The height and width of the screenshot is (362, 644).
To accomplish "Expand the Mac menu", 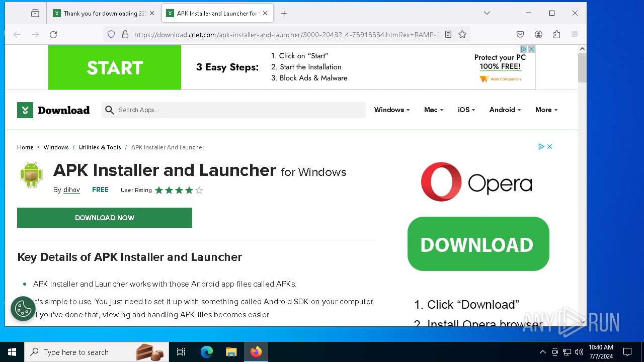I will coord(434,110).
